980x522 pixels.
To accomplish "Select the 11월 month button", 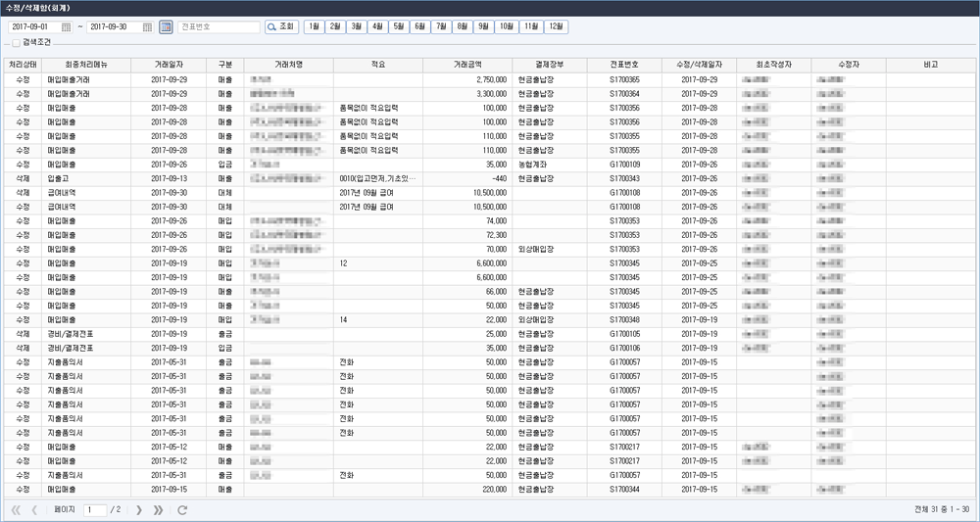I will [531, 26].
